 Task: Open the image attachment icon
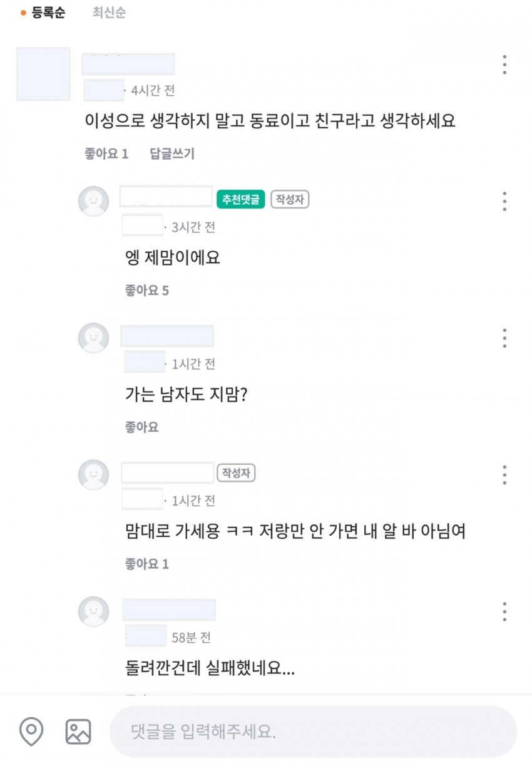pyautogui.click(x=78, y=732)
